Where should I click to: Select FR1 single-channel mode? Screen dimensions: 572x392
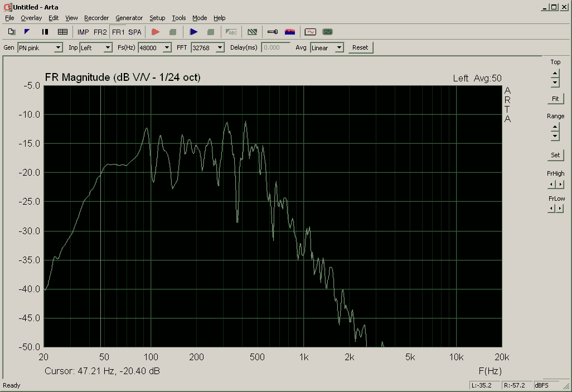[118, 32]
